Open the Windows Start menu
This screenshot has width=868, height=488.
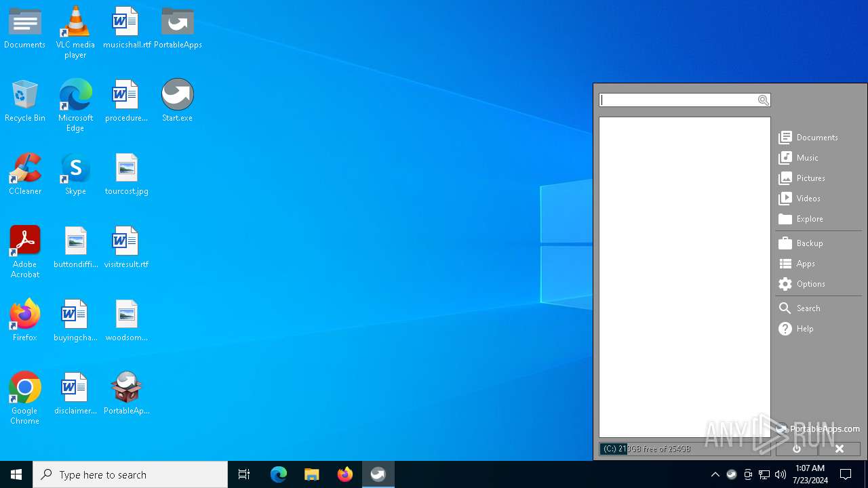click(16, 474)
